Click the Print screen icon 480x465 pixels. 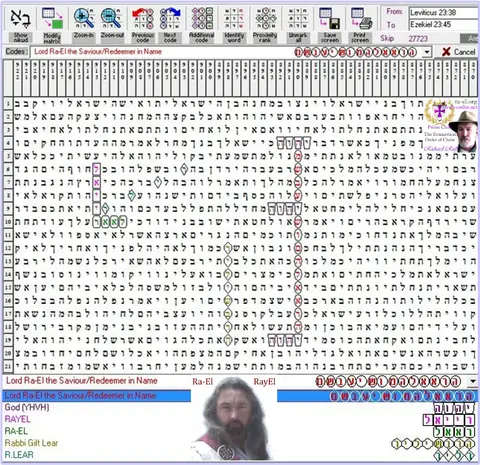[361, 25]
